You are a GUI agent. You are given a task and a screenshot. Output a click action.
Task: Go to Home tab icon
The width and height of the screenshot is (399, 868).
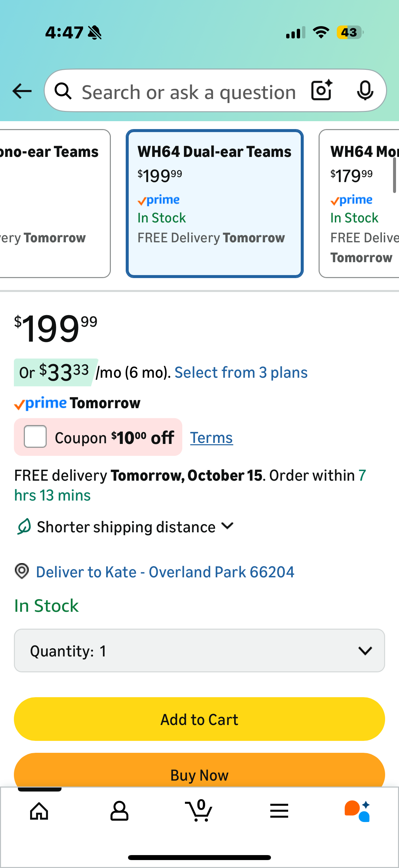[x=39, y=811]
